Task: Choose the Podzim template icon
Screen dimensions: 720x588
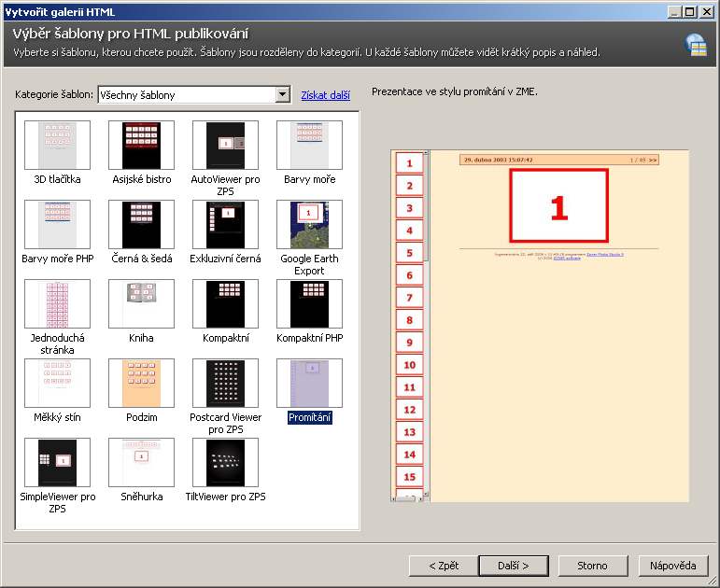Action: (141, 383)
